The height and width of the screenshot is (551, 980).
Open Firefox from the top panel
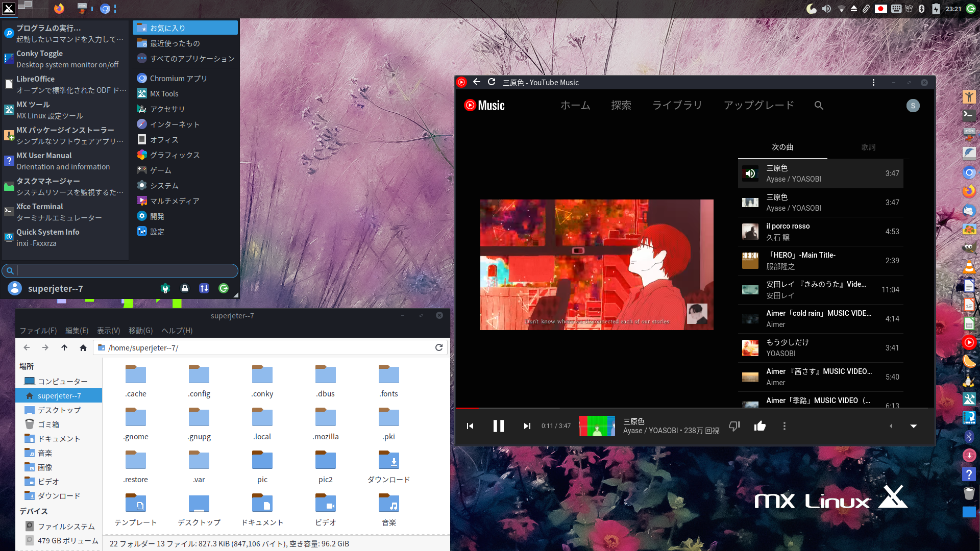59,8
